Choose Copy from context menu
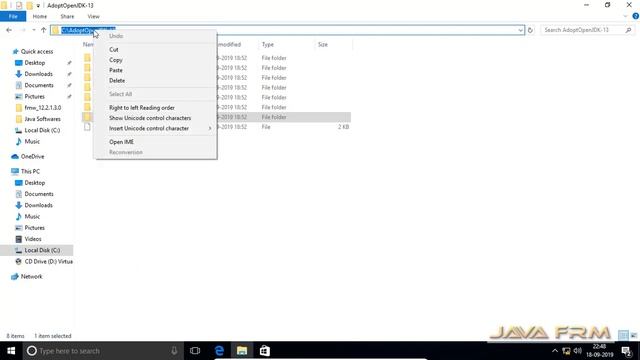This screenshot has height=360, width=640. [116, 60]
